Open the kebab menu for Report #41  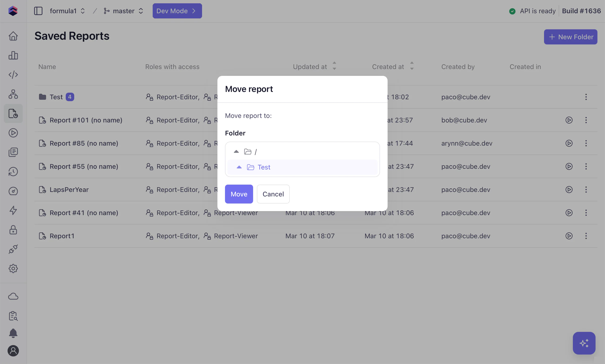coord(586,213)
